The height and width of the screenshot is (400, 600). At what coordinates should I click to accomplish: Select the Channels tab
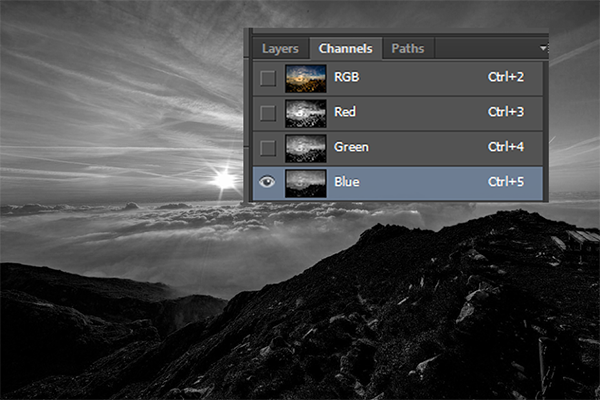click(345, 48)
